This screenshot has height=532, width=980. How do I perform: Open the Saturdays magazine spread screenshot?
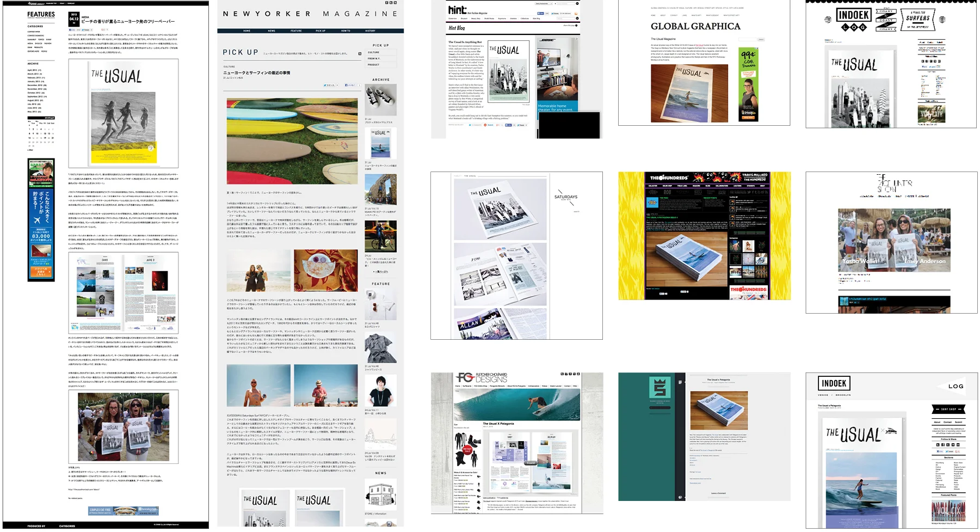pos(516,255)
